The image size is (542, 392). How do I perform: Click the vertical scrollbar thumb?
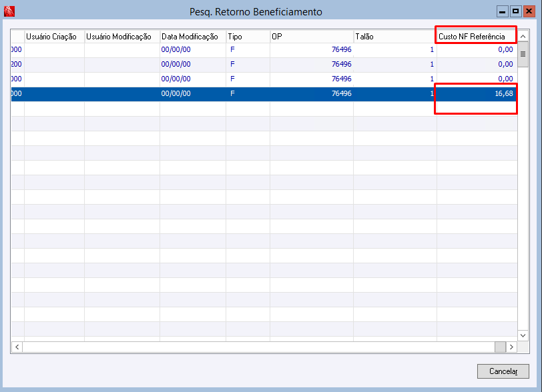click(x=523, y=54)
